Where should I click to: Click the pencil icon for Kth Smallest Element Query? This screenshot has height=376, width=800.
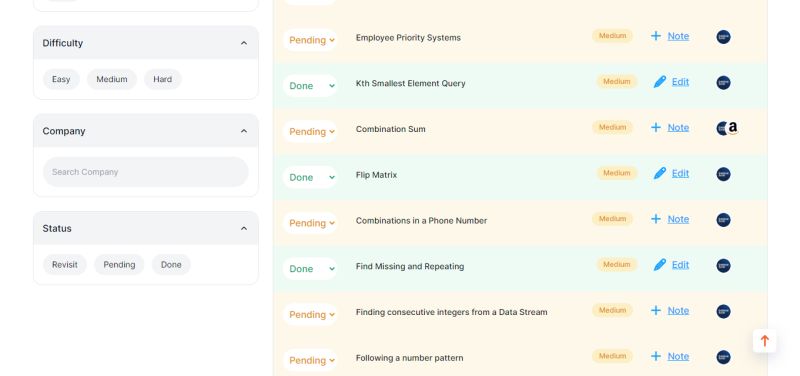coord(660,82)
